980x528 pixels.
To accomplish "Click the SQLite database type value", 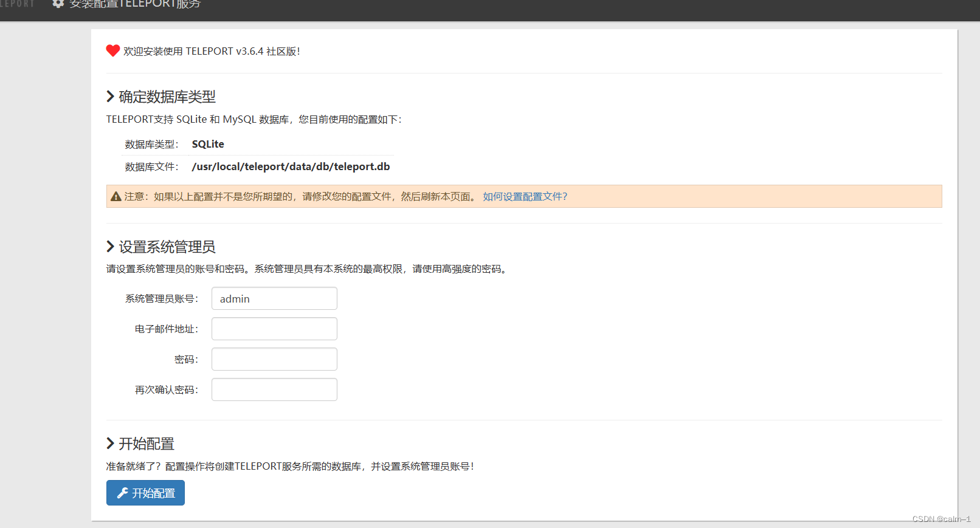I will [208, 144].
